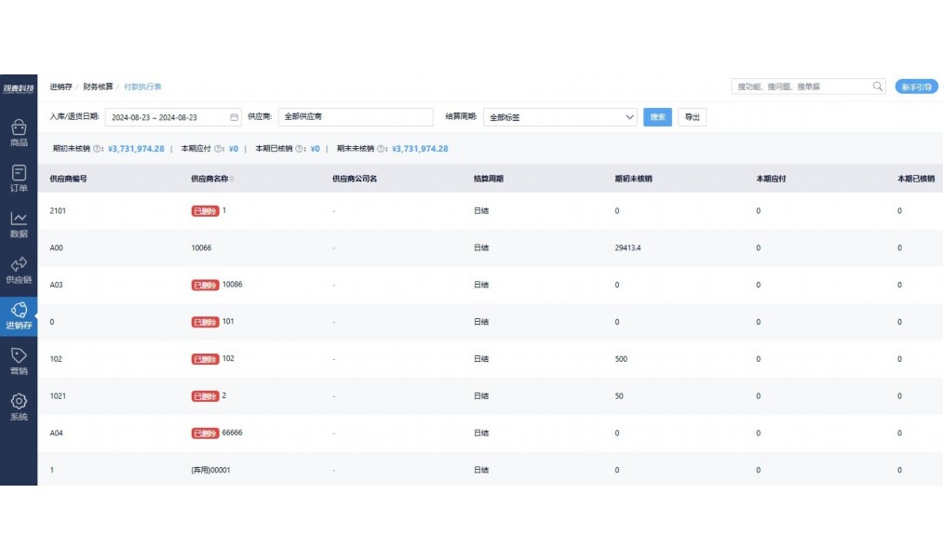Click the 29413.4 value in row A00
This screenshot has width=943, height=560.
click(627, 247)
